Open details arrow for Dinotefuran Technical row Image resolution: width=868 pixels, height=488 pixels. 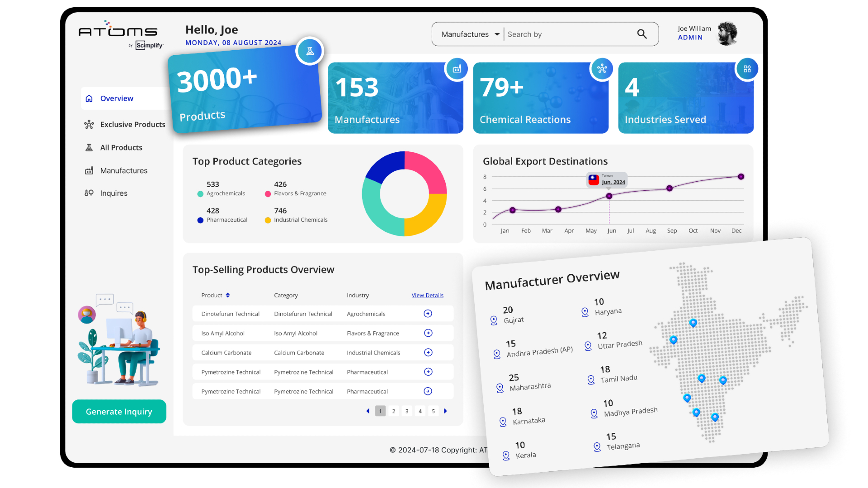tap(428, 314)
